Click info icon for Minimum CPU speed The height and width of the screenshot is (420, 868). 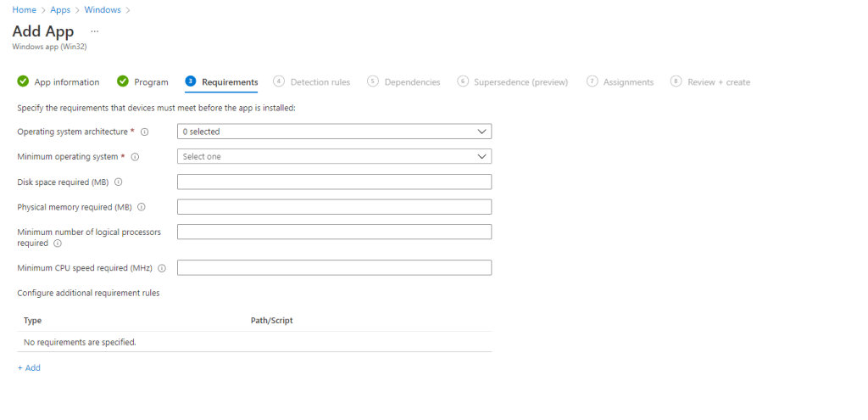click(161, 268)
